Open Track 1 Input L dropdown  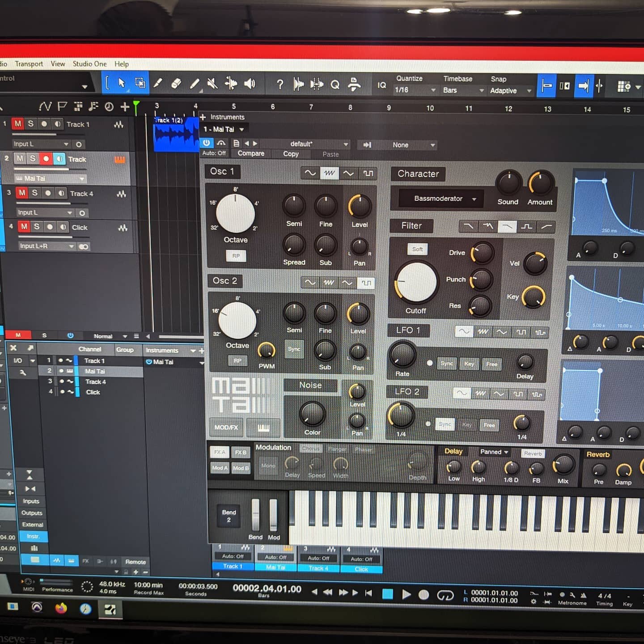pyautogui.click(x=41, y=144)
